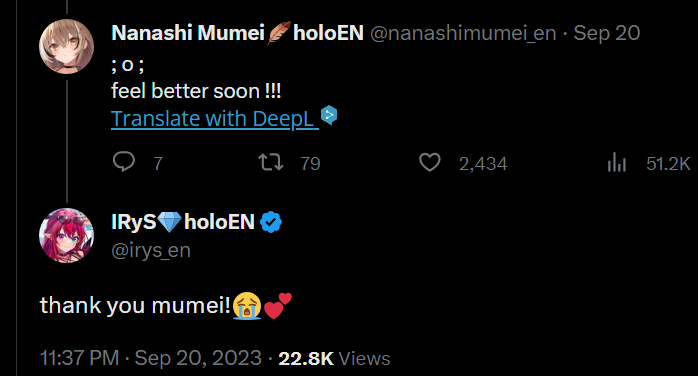Like Mumei's tweet with the heart icon
This screenshot has height=376, width=698.
click(430, 162)
